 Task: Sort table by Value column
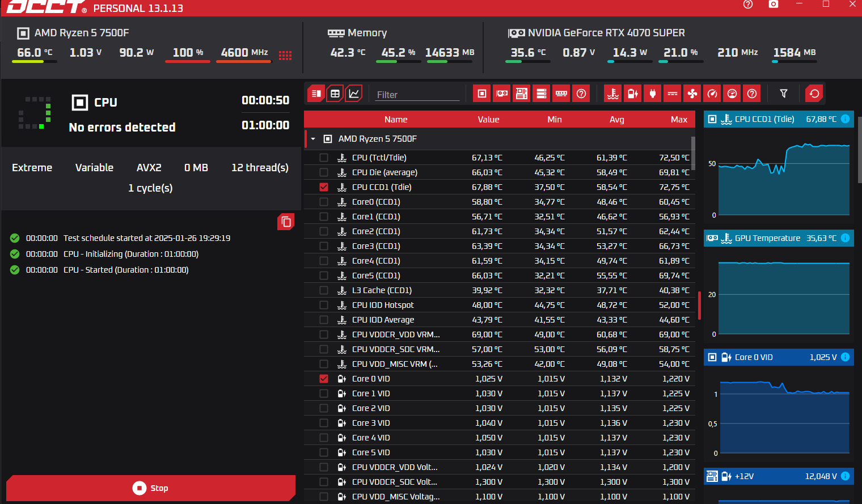[488, 120]
